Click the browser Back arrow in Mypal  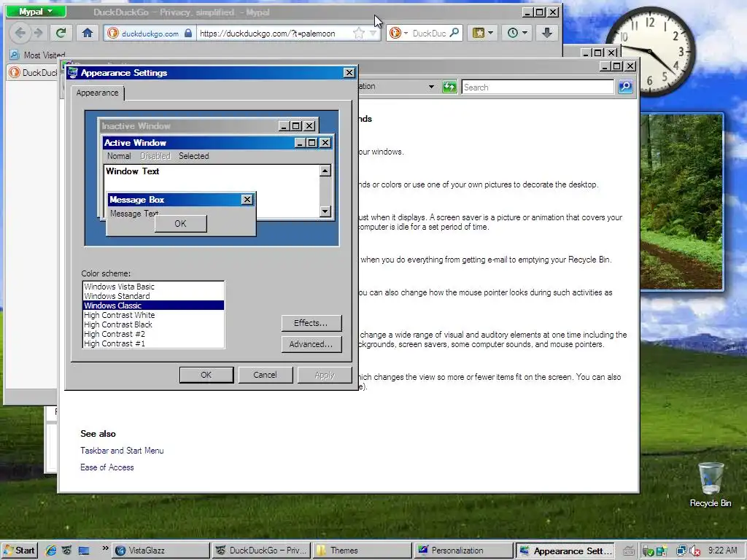click(x=20, y=33)
